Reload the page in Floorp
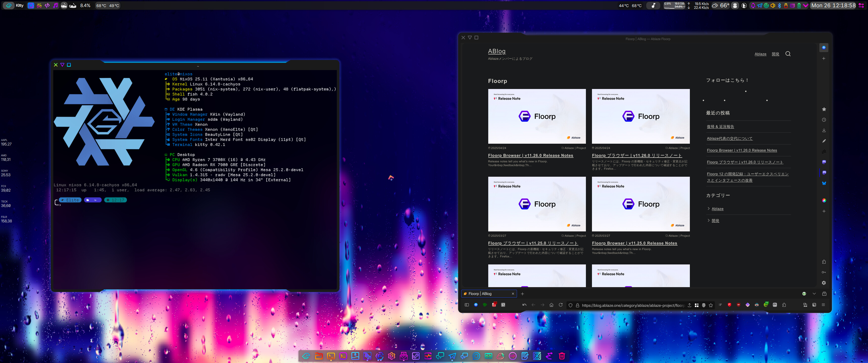868x363 pixels. (x=561, y=305)
